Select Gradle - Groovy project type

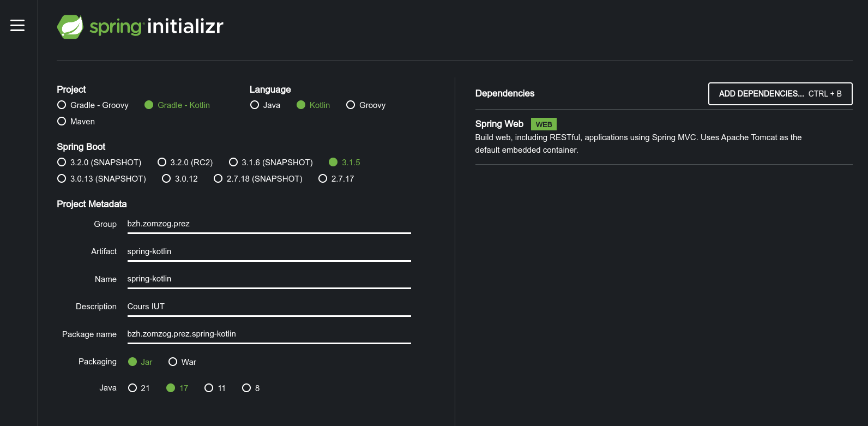point(93,105)
